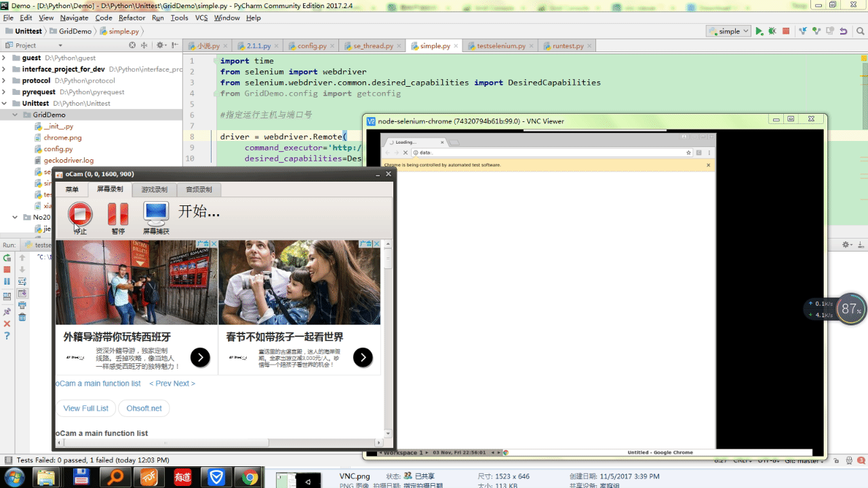Switch to config.py editor tab
The height and width of the screenshot is (488, 868).
[x=311, y=46]
